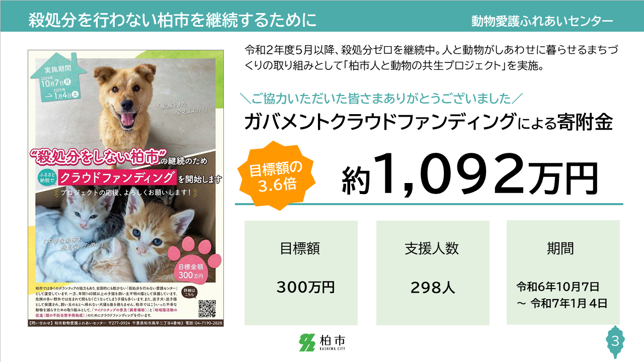Click the 動物愛護ふれあいセンター header label
Viewport: 644px width, 362px height.
point(542,21)
